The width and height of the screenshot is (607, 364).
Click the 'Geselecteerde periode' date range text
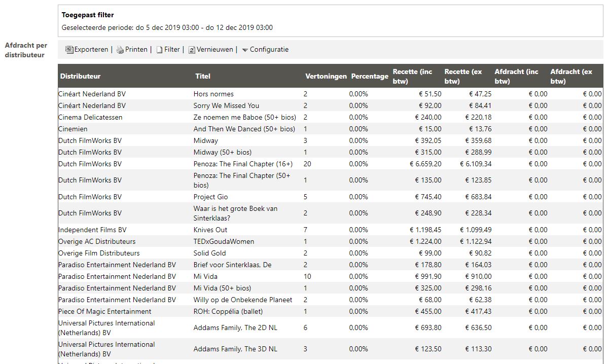click(x=167, y=27)
